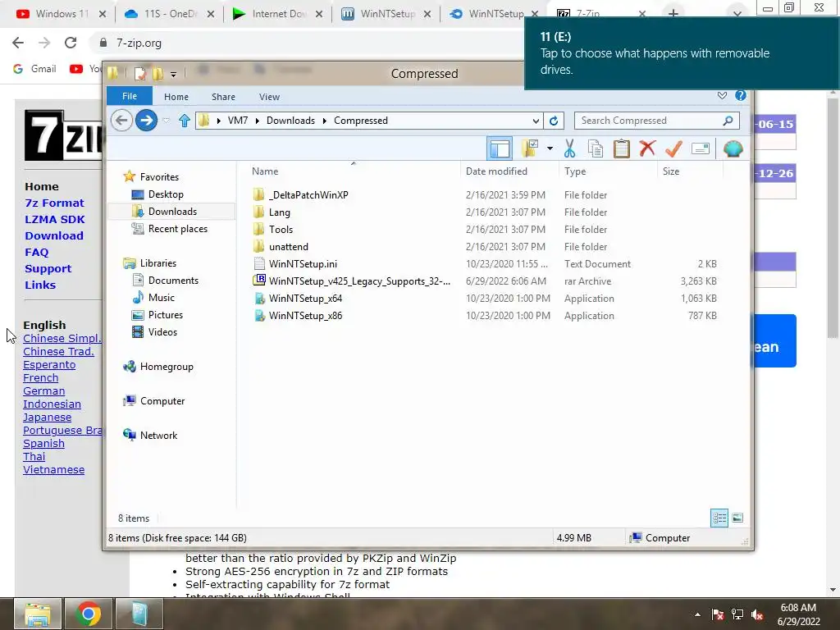Click Properties icon in quick access toolbar
The height and width of the screenshot is (630, 840).
pos(139,73)
